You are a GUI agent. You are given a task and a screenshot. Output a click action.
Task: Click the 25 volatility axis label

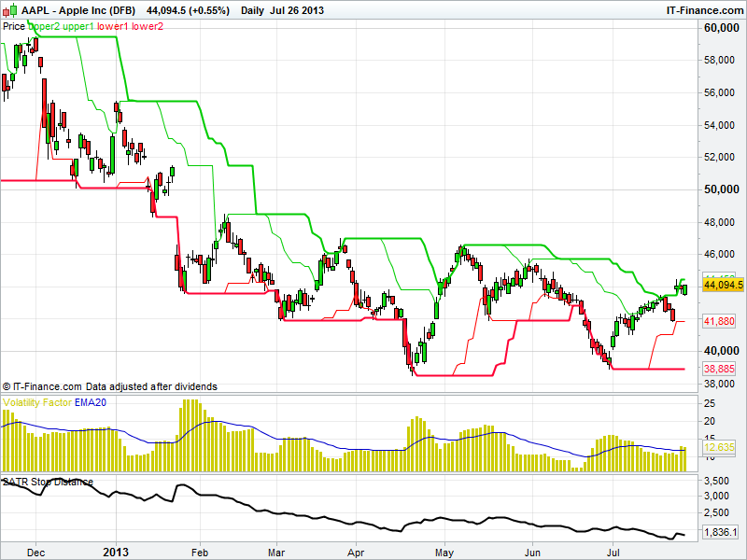point(710,403)
